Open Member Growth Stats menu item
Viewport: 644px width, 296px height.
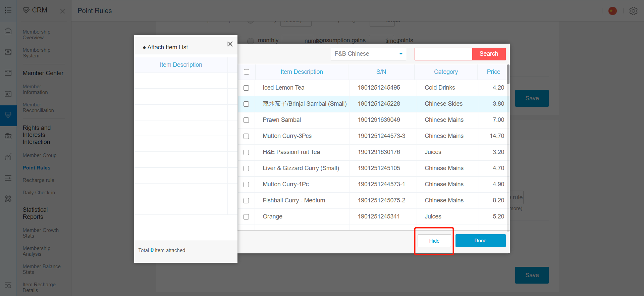point(41,233)
